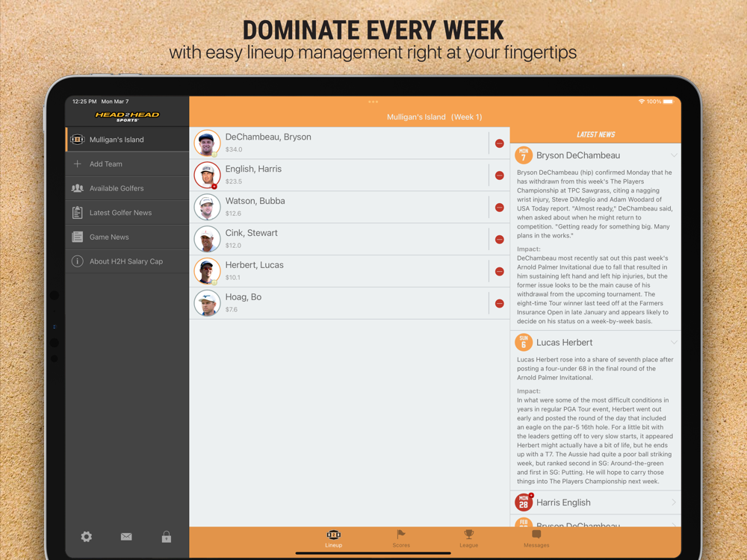Image resolution: width=747 pixels, height=560 pixels.
Task: Open the English, Harris lineup row
Action: [349, 175]
